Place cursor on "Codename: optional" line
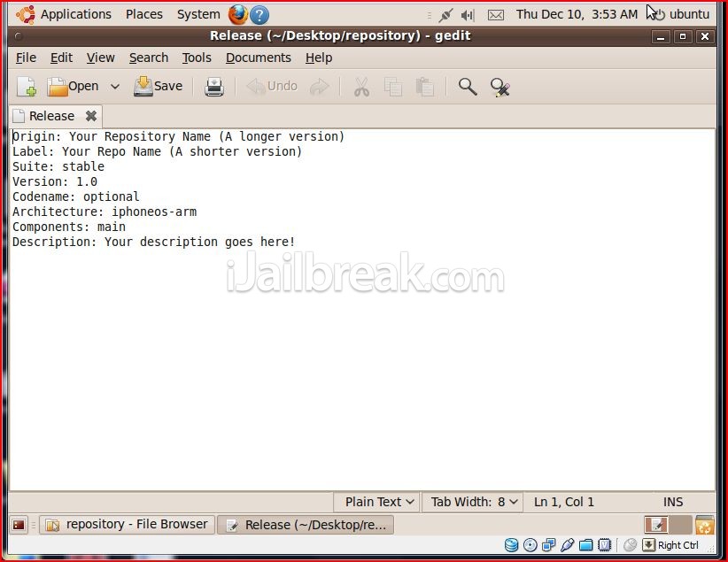Viewport: 728px width, 562px height. [x=75, y=196]
